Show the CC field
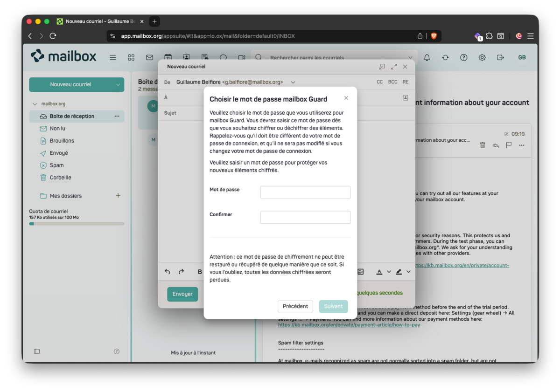 380,82
